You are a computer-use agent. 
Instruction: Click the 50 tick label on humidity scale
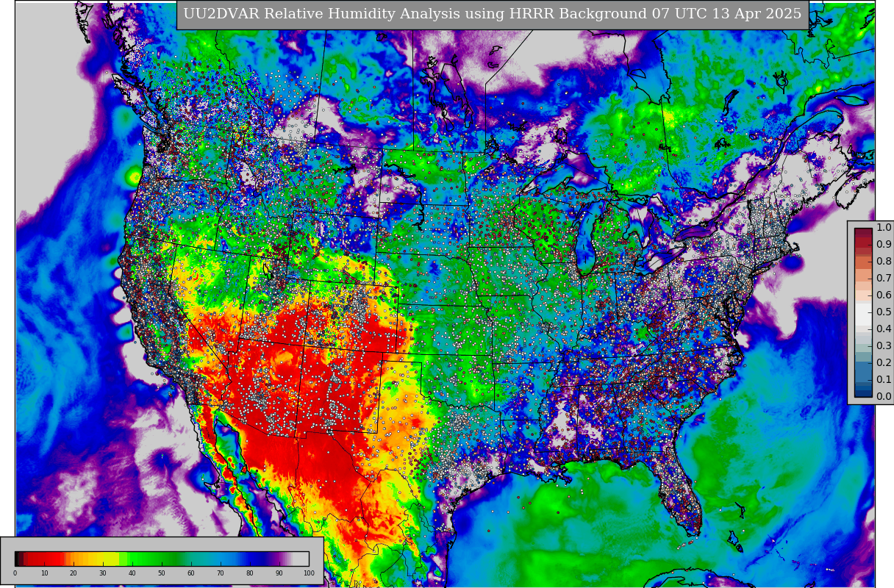click(162, 573)
